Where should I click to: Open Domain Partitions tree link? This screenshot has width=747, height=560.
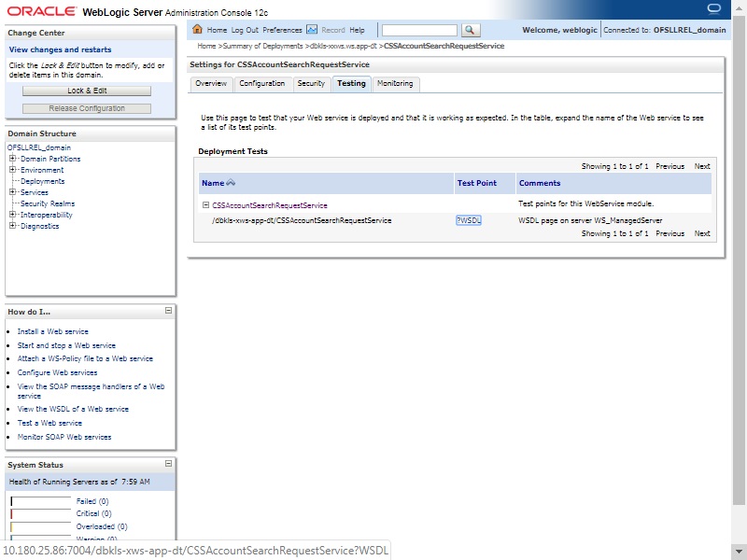[50, 159]
